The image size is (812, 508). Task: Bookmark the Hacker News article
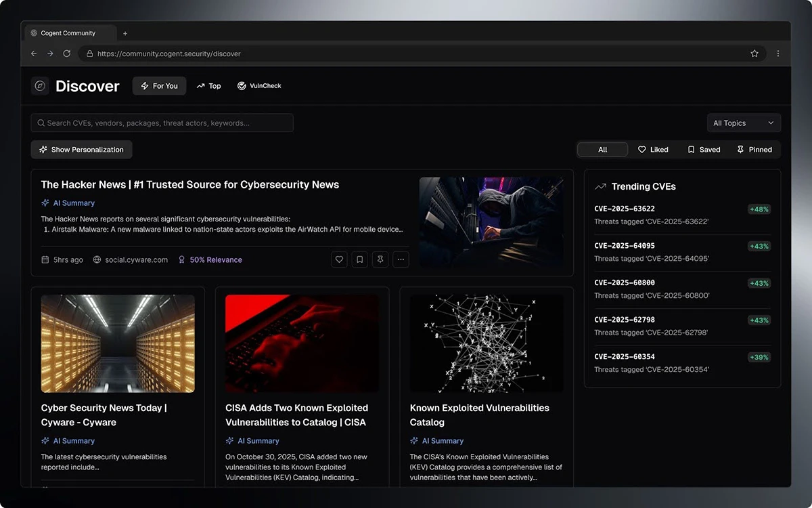pos(360,259)
